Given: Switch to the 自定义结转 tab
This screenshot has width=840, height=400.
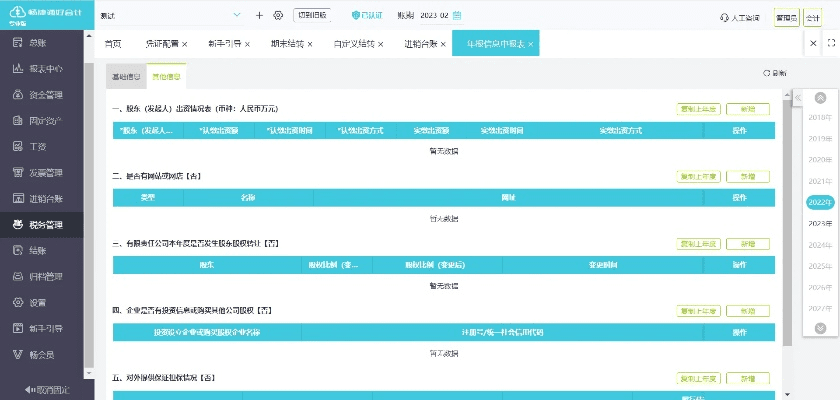Looking at the screenshot, I should 354,44.
